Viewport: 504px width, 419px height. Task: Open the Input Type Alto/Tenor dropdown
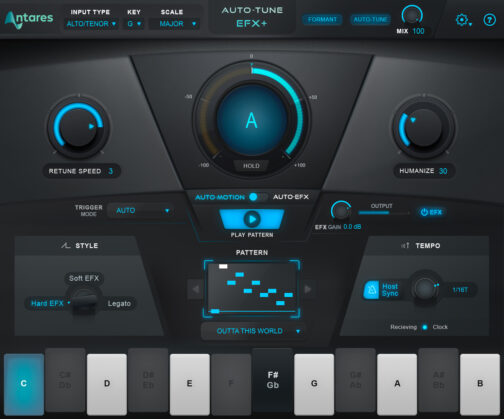click(x=91, y=24)
